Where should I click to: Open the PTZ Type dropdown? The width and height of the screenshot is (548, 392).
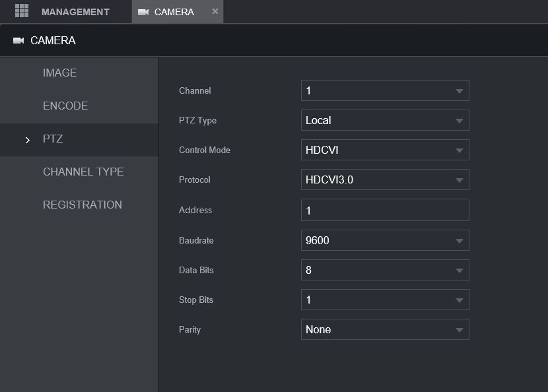[385, 121]
